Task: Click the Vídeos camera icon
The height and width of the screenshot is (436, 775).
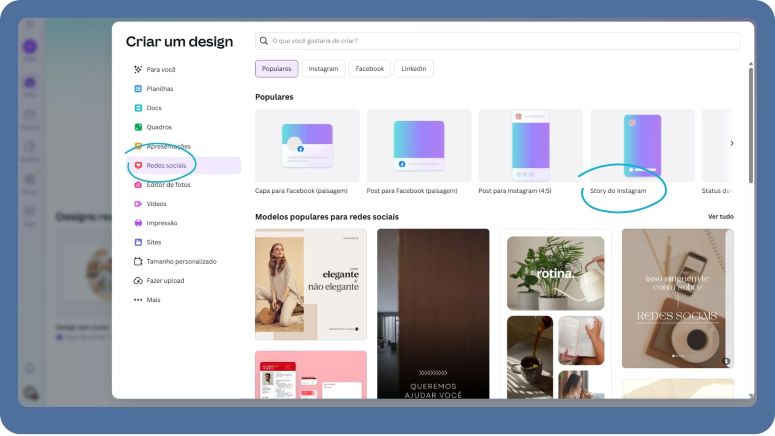Action: click(138, 204)
